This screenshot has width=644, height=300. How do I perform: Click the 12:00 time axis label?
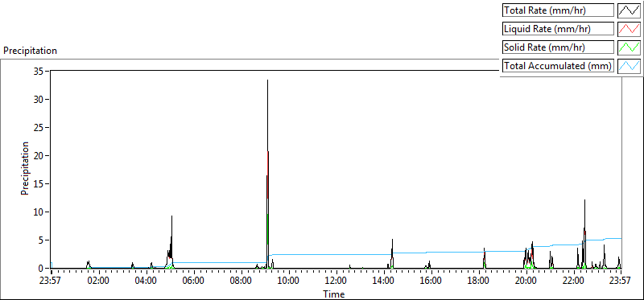pyautogui.click(x=336, y=282)
